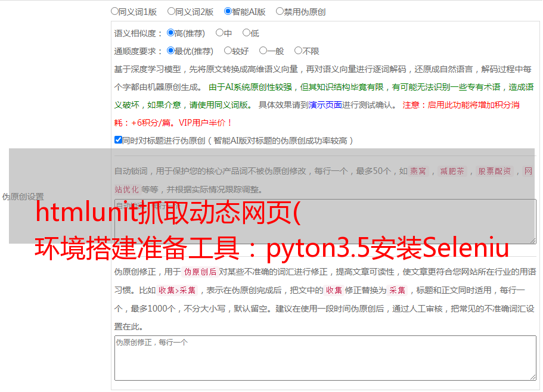The height and width of the screenshot is (392, 543).
Task: Click the 收集>采集 example tag
Action: (x=177, y=290)
